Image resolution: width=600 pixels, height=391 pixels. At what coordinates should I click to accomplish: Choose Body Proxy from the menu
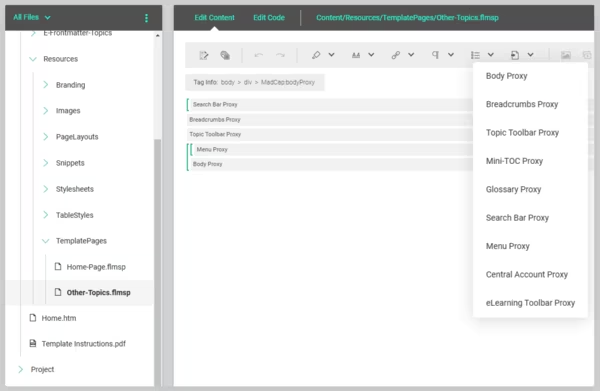pyautogui.click(x=530, y=76)
